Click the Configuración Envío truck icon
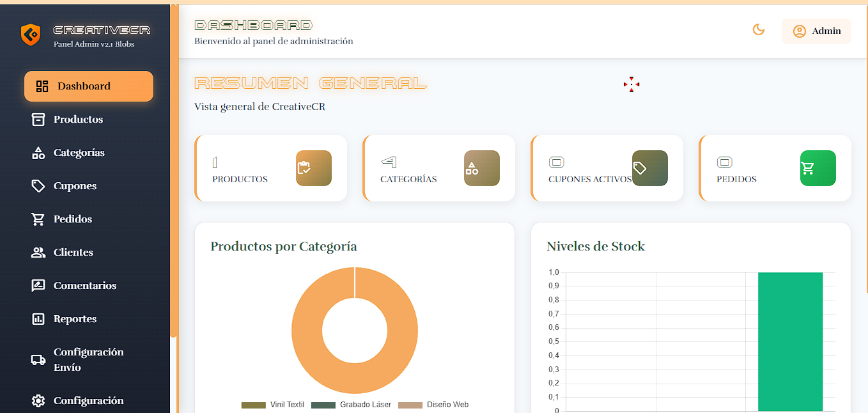This screenshot has width=868, height=413. [38, 360]
